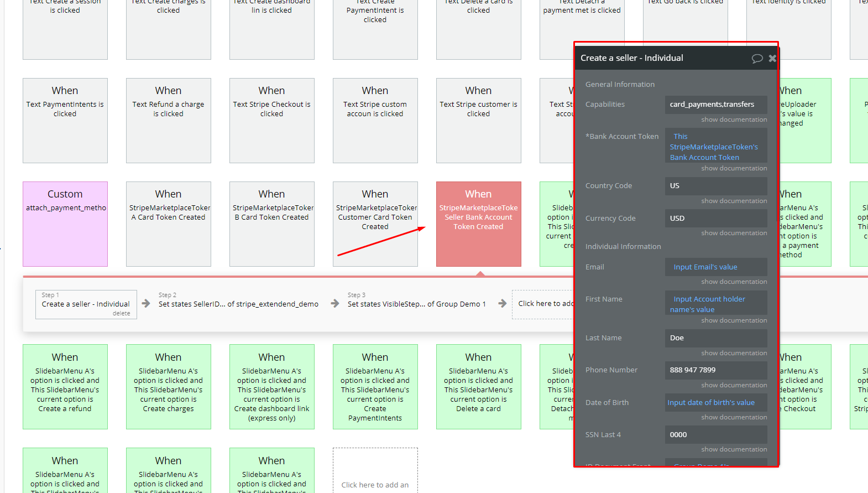
Task: Select SlidebarMenu Create charges event
Action: click(169, 387)
